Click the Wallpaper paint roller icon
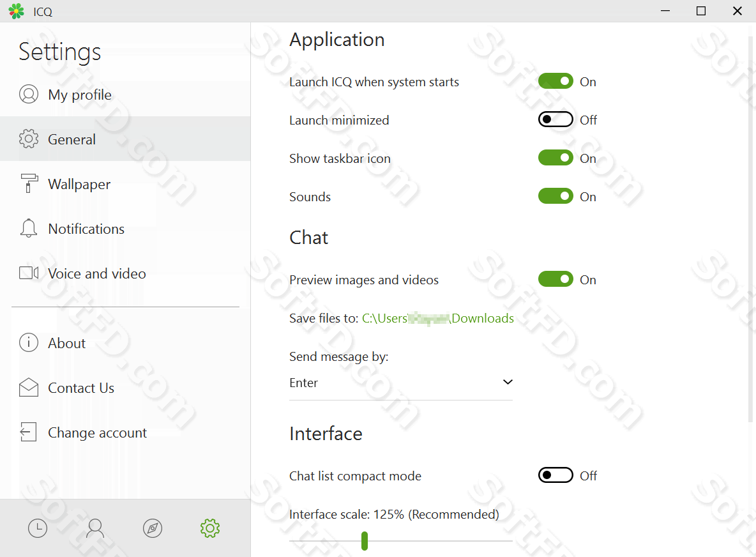Viewport: 756px width, 557px height. [x=29, y=183]
